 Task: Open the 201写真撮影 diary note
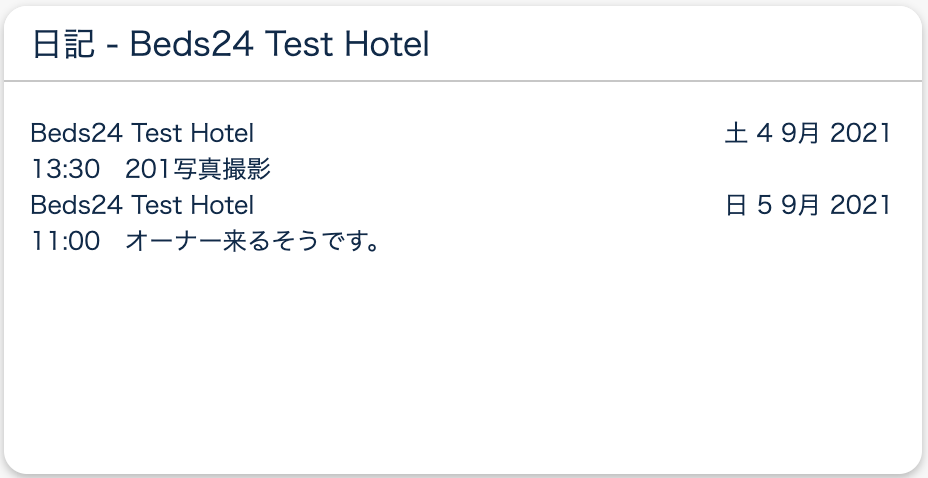pyautogui.click(x=199, y=170)
